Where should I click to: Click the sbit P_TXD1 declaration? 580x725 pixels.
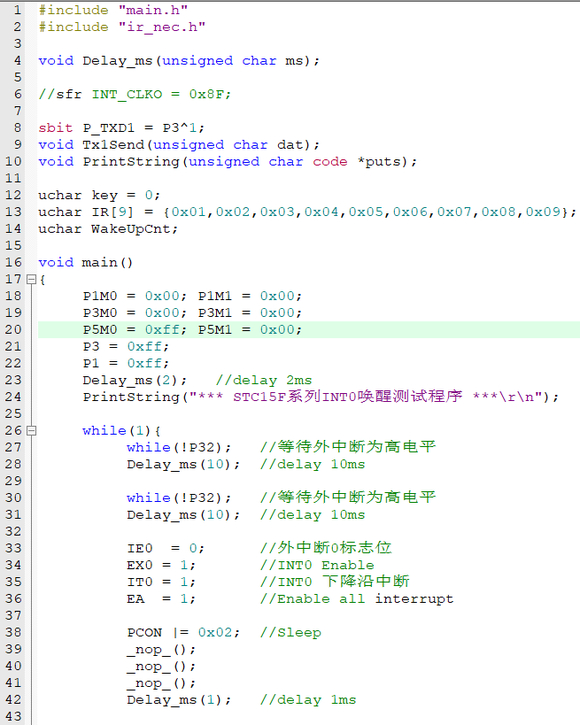click(121, 128)
